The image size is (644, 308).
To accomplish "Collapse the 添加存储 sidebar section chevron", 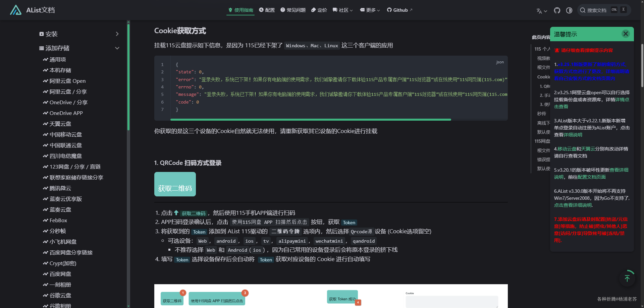I will [117, 48].
